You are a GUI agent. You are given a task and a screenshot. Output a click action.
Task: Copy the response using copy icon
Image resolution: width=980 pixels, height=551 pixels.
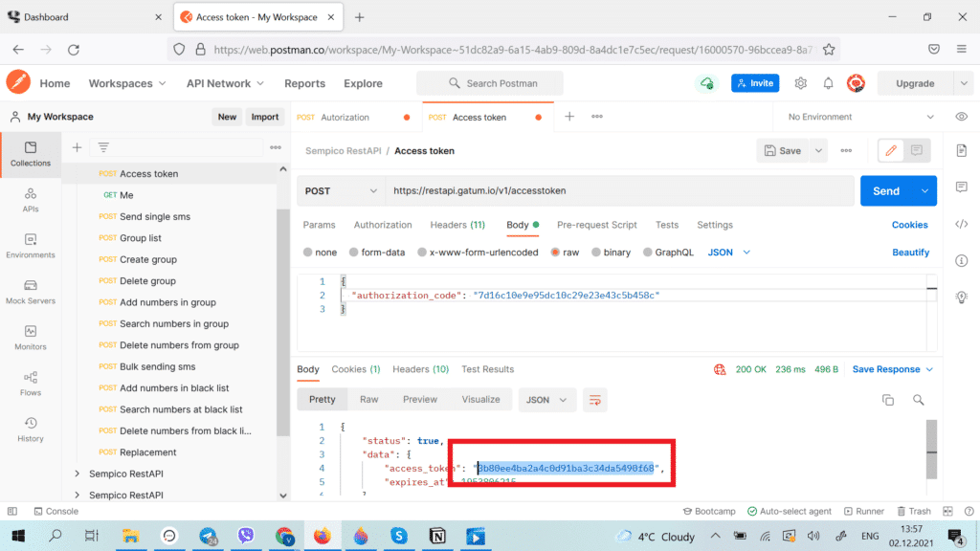point(887,400)
